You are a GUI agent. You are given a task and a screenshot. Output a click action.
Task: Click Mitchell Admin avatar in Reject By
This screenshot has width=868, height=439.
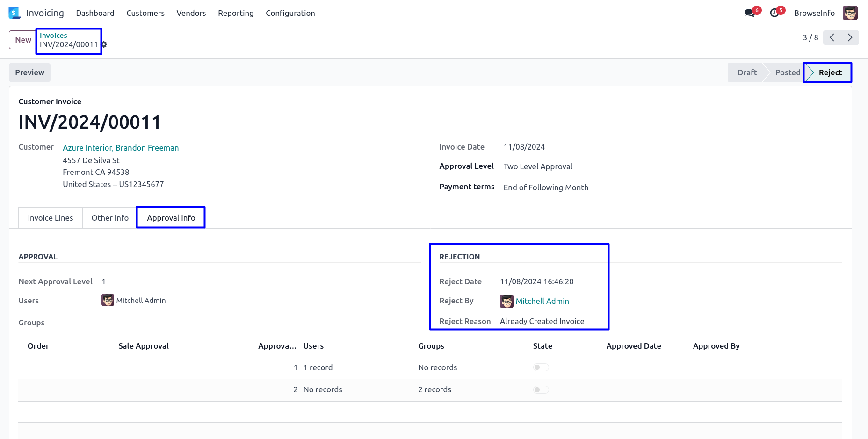(506, 301)
